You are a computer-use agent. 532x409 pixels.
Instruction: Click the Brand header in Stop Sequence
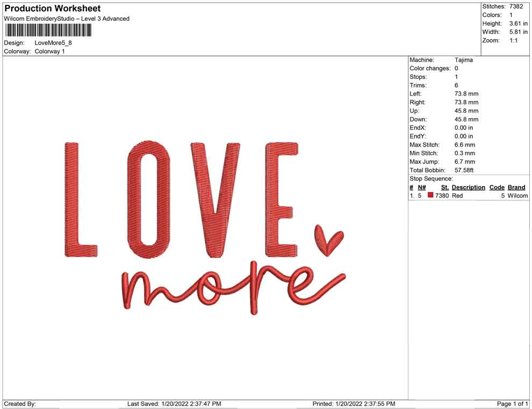pos(516,187)
